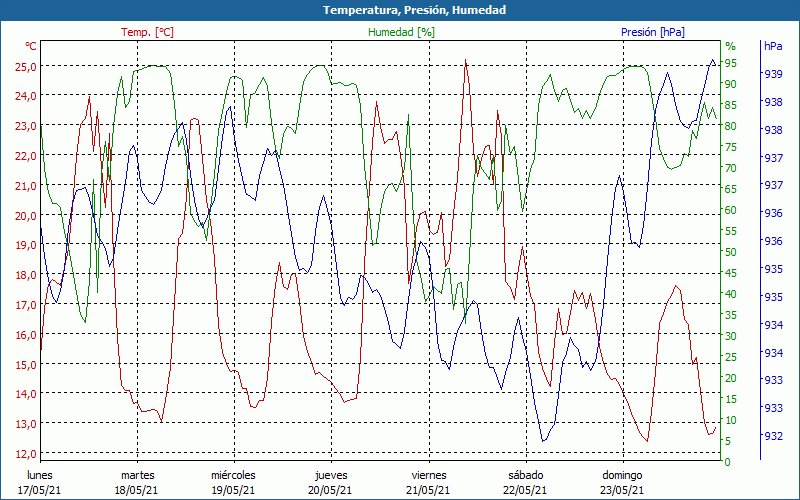Click the blue '939' pressure axis value
Viewport: 800px width, 500px height.
tap(772, 74)
